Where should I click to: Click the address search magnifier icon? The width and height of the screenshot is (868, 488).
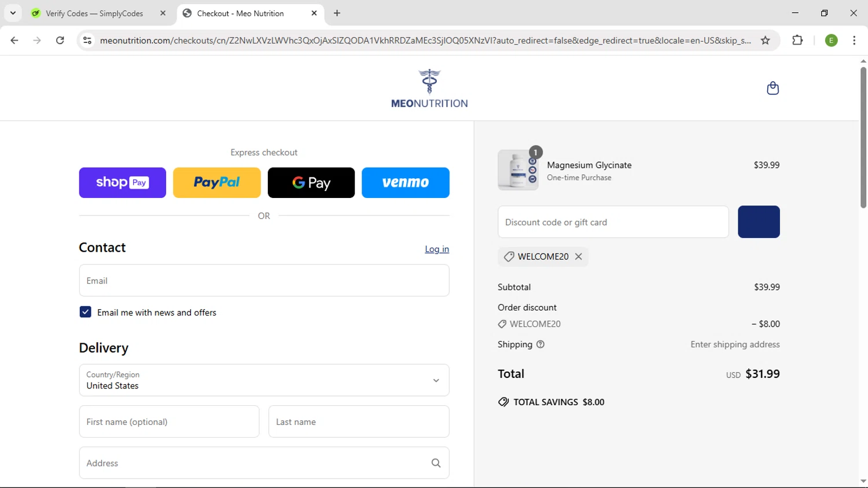coord(436,463)
